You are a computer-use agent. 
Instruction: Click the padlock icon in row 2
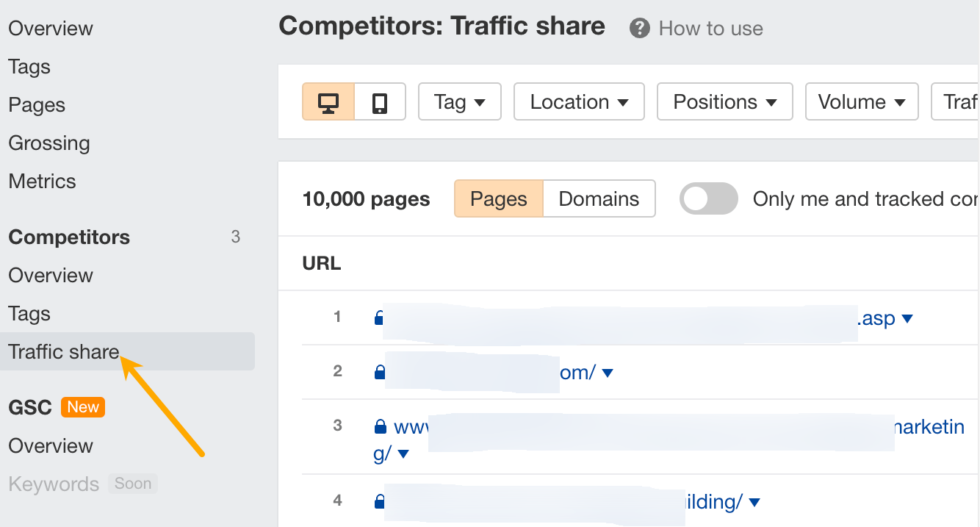coord(380,373)
